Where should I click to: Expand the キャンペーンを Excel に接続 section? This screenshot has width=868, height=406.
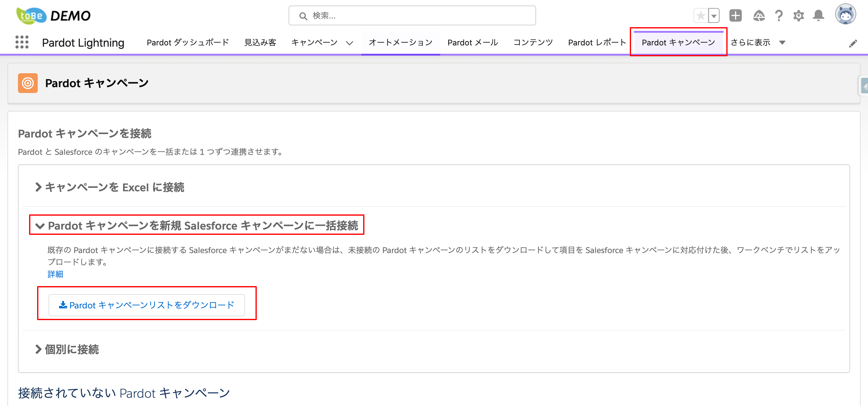pyautogui.click(x=110, y=187)
